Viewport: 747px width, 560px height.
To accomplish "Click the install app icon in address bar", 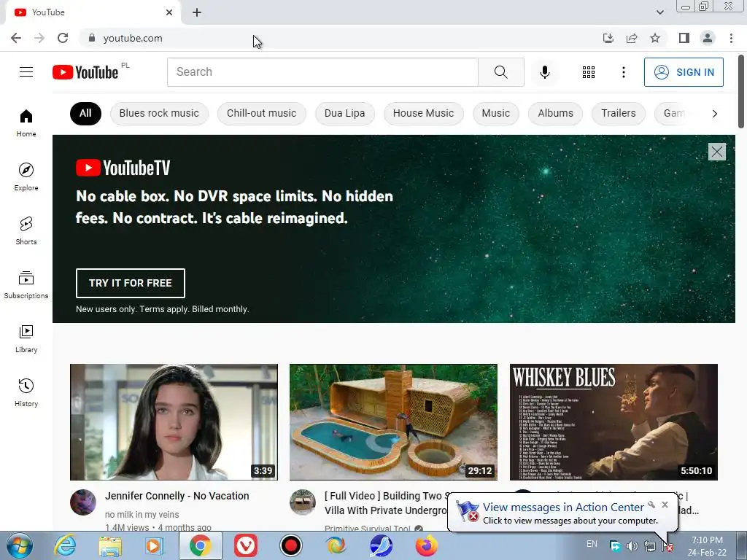I will (608, 38).
